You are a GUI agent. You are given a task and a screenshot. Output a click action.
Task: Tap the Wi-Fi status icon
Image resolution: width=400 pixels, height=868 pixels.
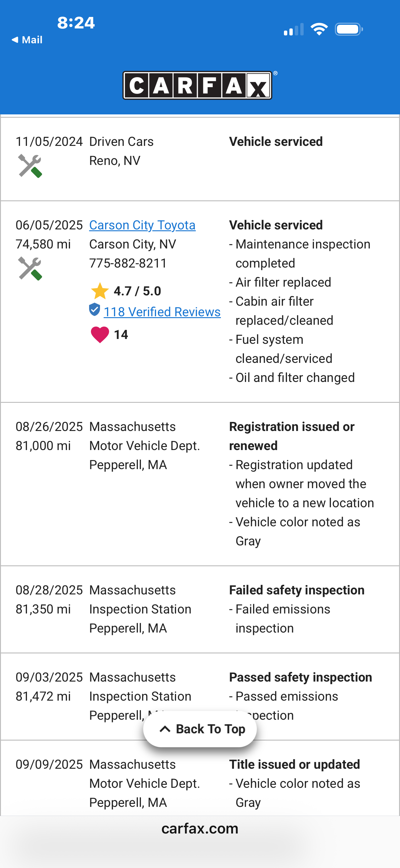point(319,29)
